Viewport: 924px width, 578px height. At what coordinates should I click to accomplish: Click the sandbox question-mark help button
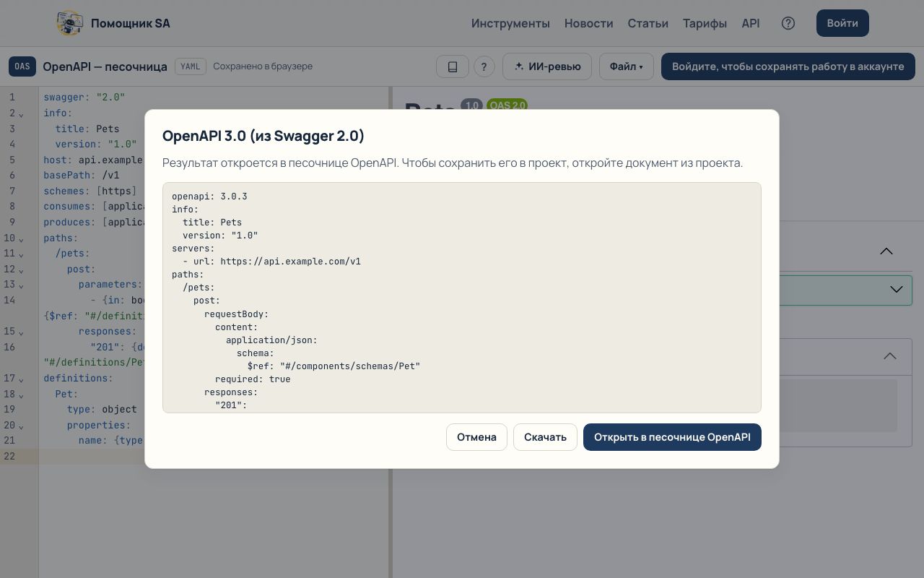[484, 66]
